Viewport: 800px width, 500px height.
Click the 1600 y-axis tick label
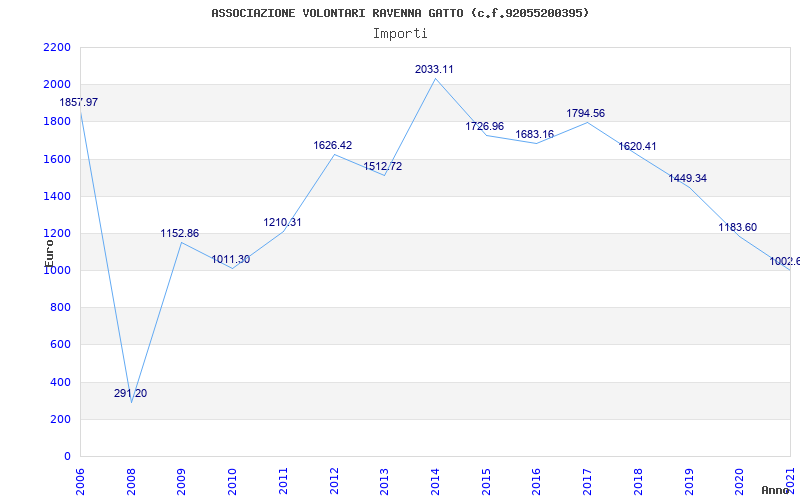57,159
